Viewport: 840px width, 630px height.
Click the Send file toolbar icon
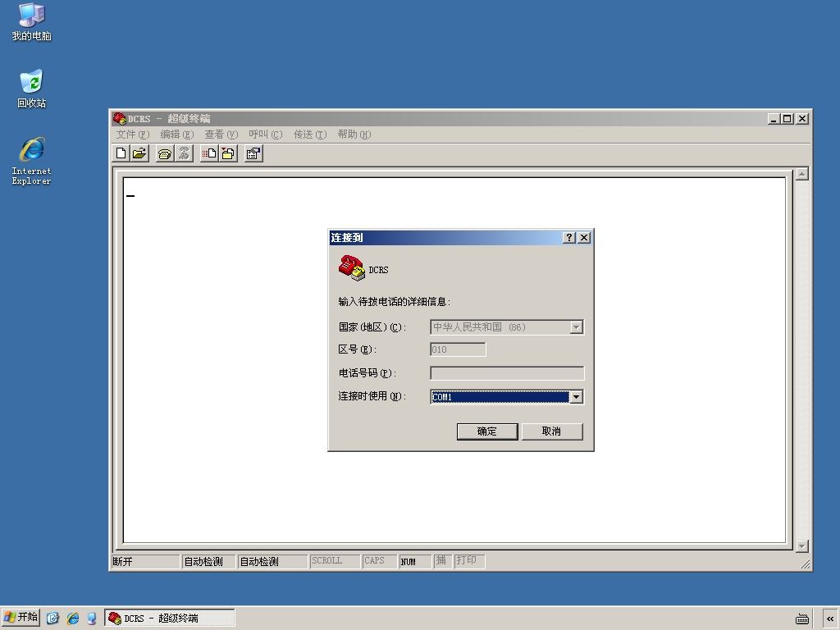coord(209,153)
